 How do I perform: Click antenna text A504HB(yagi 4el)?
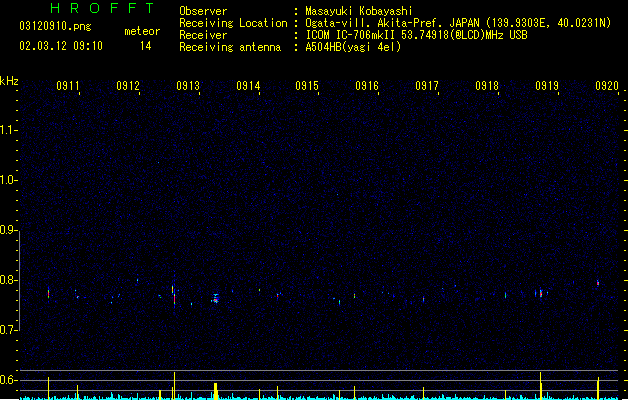click(x=353, y=47)
